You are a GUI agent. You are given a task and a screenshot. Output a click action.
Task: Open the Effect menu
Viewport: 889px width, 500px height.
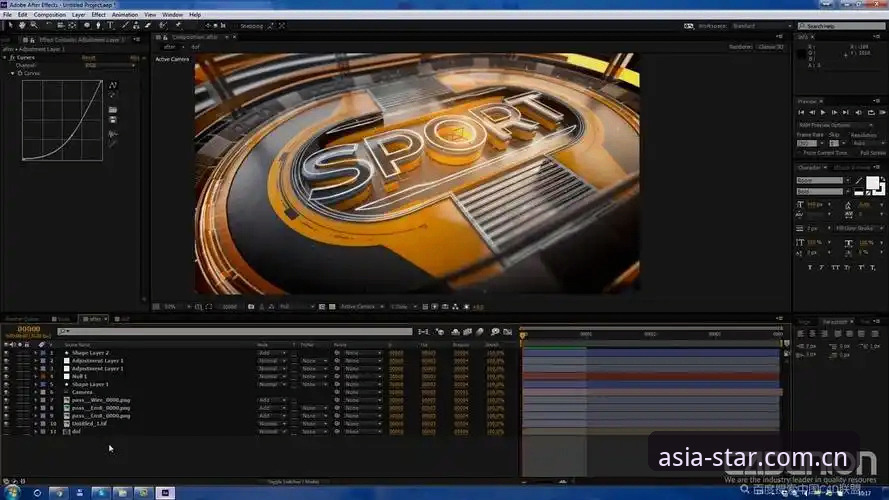tap(99, 15)
